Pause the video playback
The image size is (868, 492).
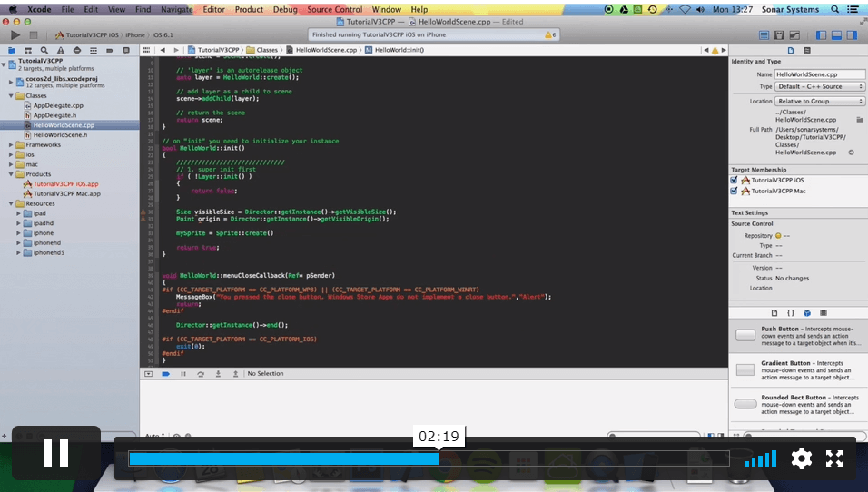click(56, 453)
